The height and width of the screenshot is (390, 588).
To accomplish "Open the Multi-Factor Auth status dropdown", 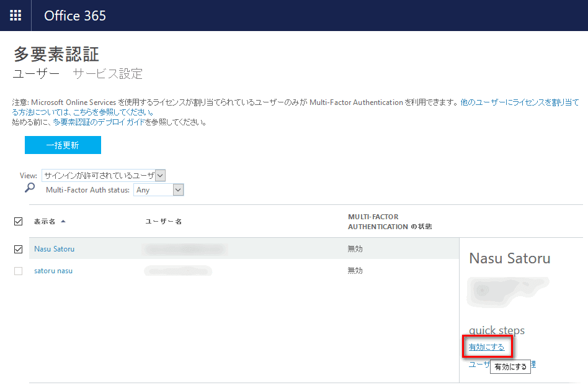I will pyautogui.click(x=158, y=190).
